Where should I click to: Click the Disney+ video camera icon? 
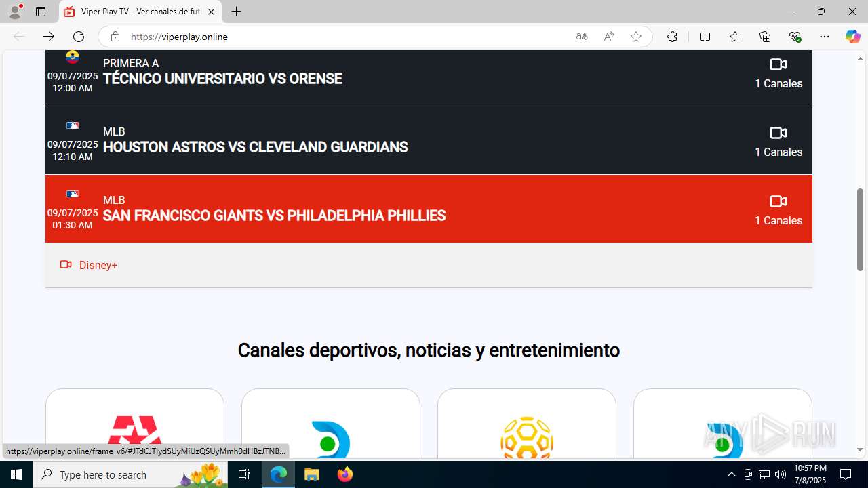click(x=66, y=264)
